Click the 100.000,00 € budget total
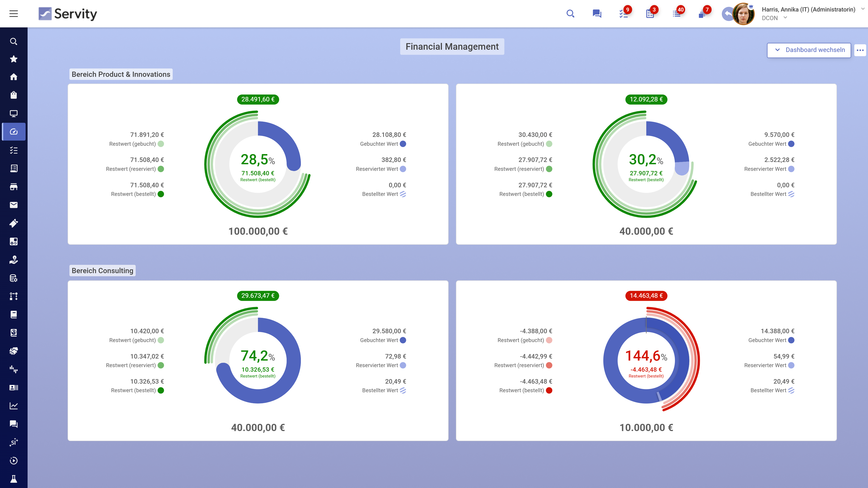This screenshot has width=868, height=488. tap(258, 231)
